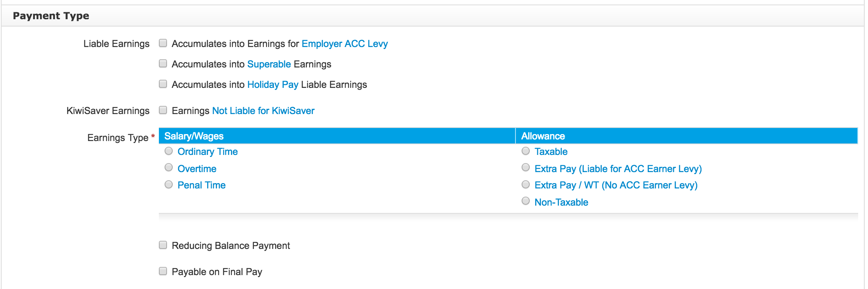Screen dimensions: 868x289
Task: Select Extra Pay Liable for ACC Earner Levy
Action: (526, 167)
